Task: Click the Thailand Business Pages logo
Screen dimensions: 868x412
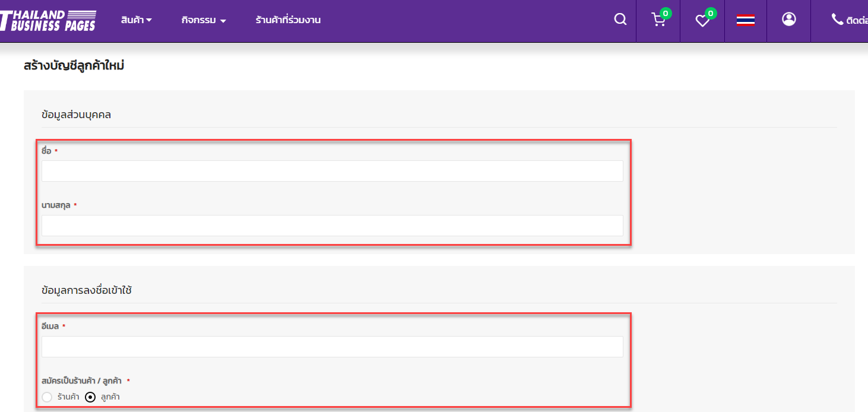Action: tap(48, 20)
